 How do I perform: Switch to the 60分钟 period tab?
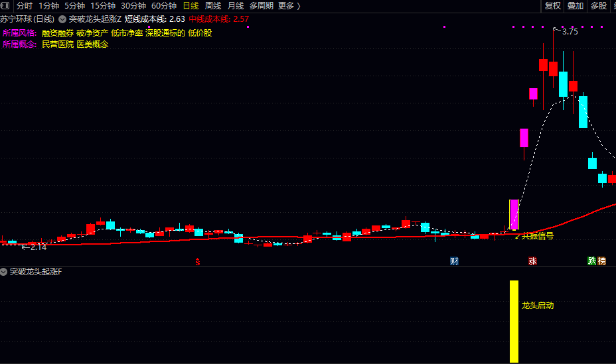(x=164, y=6)
